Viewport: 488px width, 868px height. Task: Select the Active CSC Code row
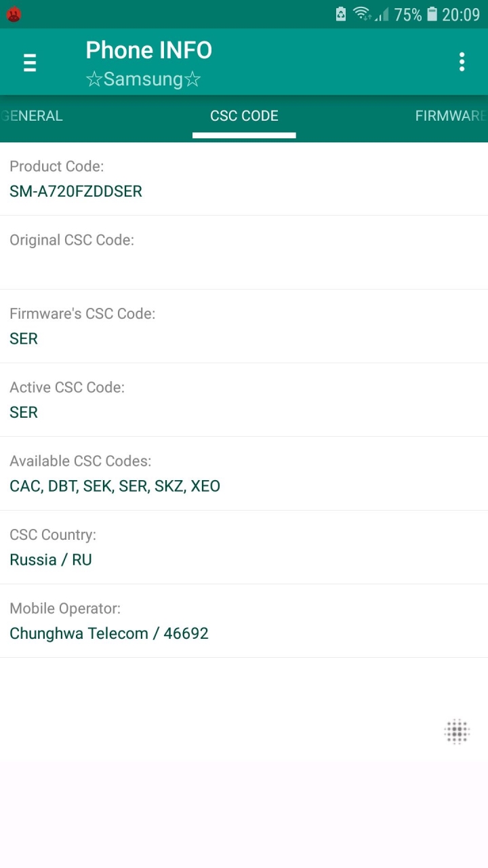point(244,400)
